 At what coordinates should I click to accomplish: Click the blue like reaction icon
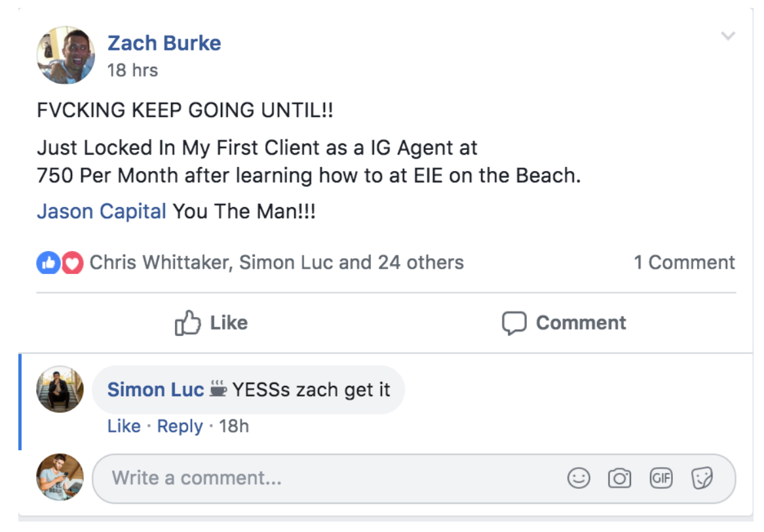pos(47,263)
